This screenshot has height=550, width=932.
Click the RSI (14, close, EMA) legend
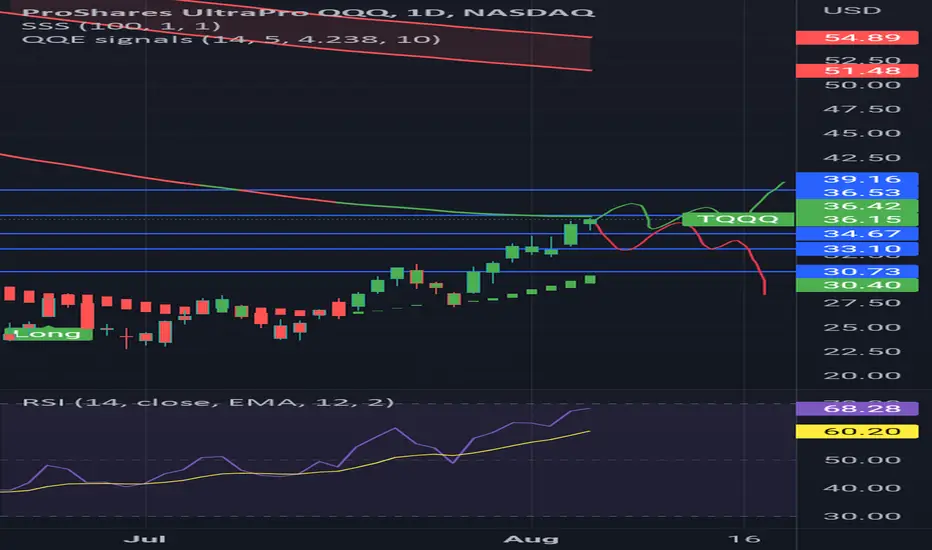(x=208, y=403)
